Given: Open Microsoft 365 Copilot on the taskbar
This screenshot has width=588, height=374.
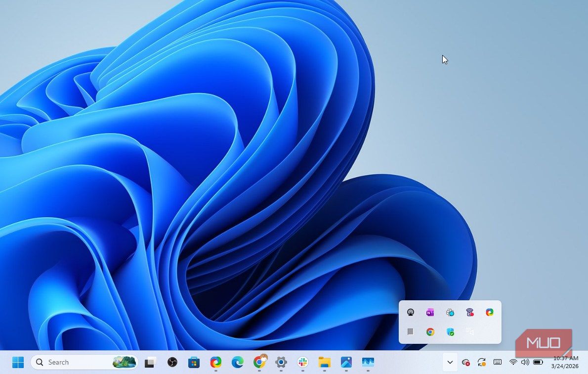Looking at the screenshot, I should [x=215, y=362].
